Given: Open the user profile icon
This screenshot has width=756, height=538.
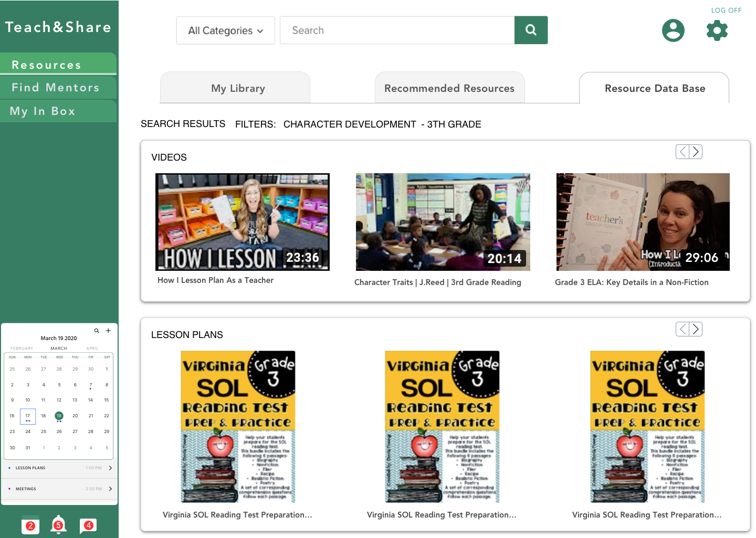Looking at the screenshot, I should 673,30.
